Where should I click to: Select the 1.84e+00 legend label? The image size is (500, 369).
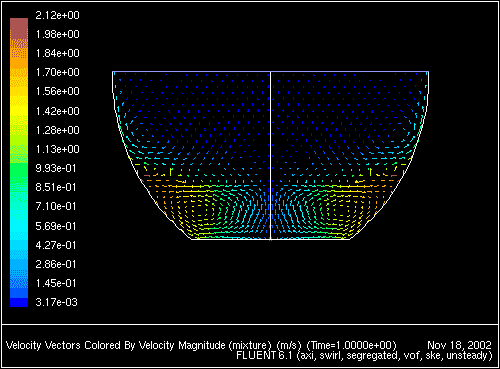click(57, 53)
